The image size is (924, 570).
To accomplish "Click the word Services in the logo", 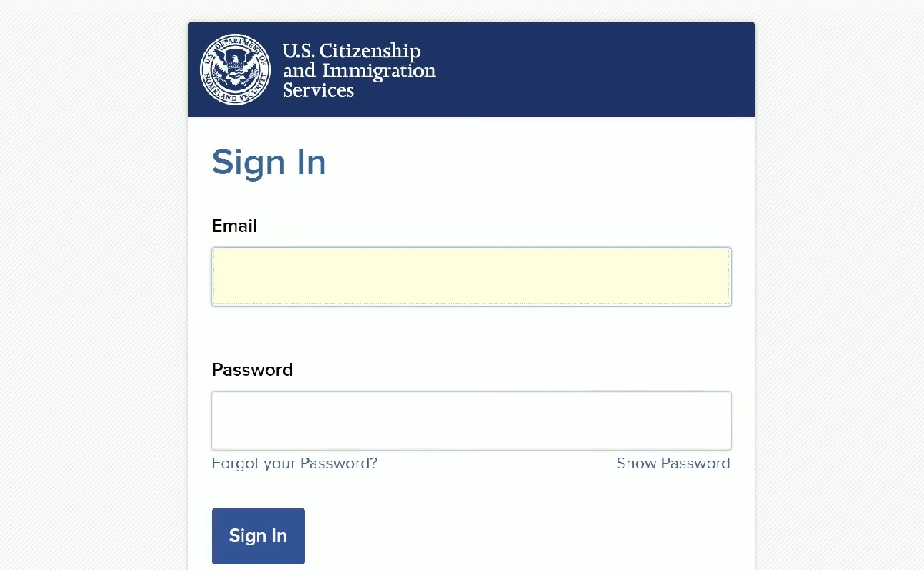I will click(x=318, y=90).
